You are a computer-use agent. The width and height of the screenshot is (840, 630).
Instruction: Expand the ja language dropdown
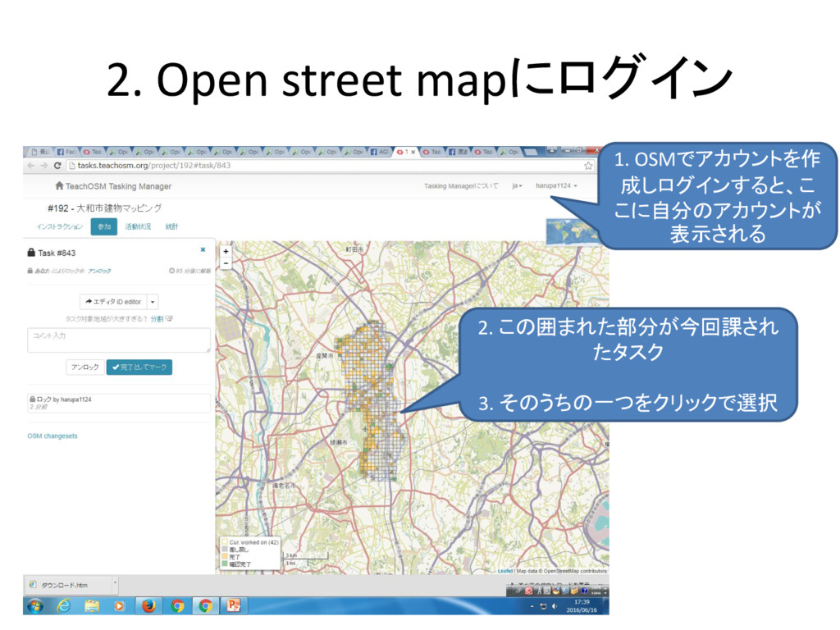point(517,186)
